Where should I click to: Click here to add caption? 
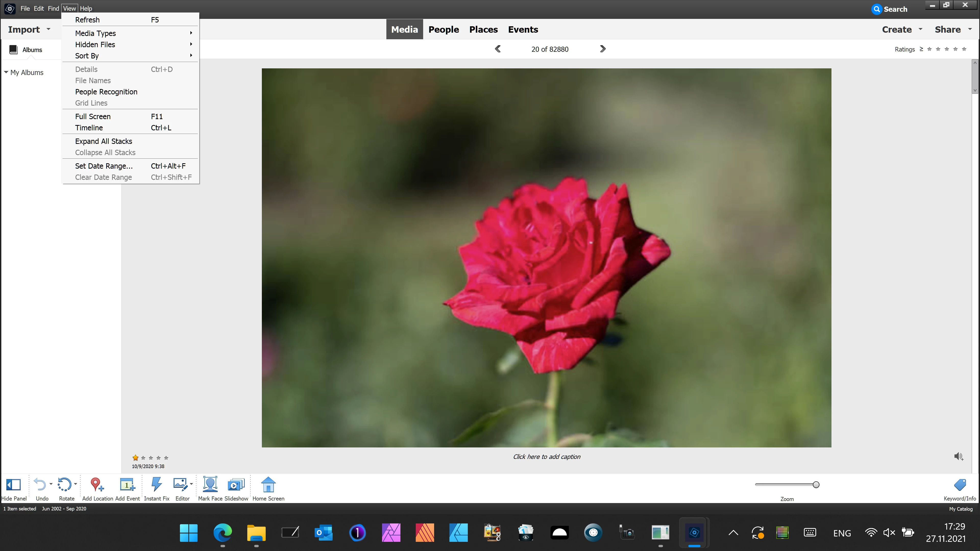(546, 457)
